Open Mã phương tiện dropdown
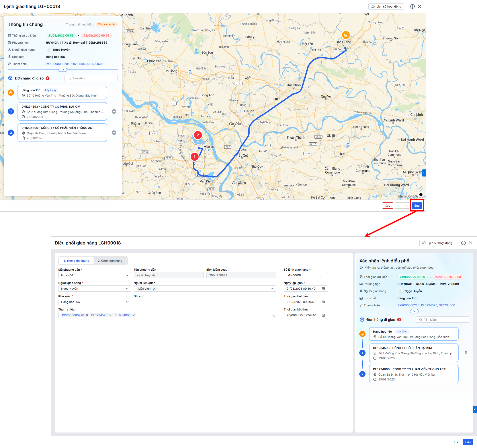477x448 pixels. [x=127, y=275]
